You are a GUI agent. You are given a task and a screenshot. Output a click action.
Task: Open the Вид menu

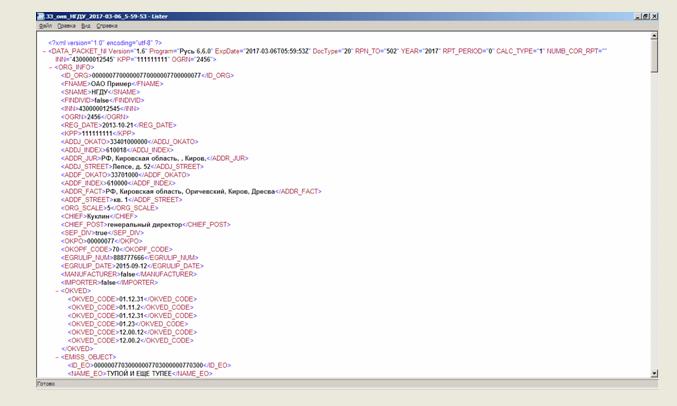point(86,26)
